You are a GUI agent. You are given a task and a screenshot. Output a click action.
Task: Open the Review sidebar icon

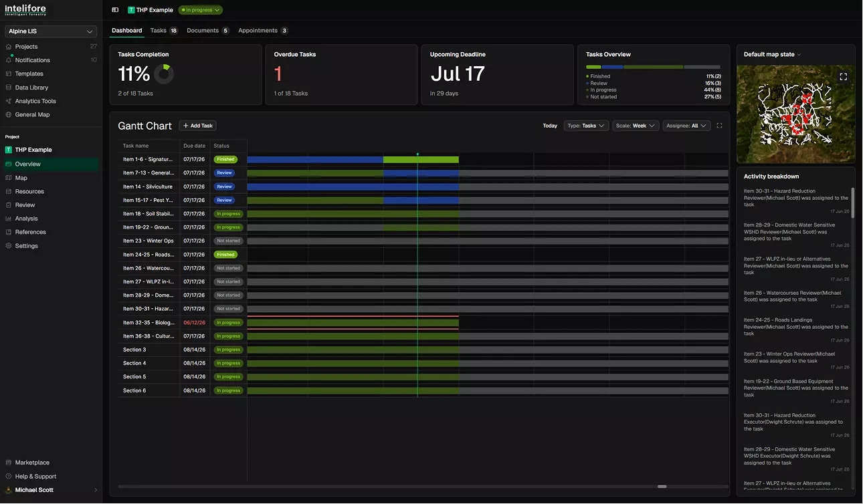(x=9, y=205)
